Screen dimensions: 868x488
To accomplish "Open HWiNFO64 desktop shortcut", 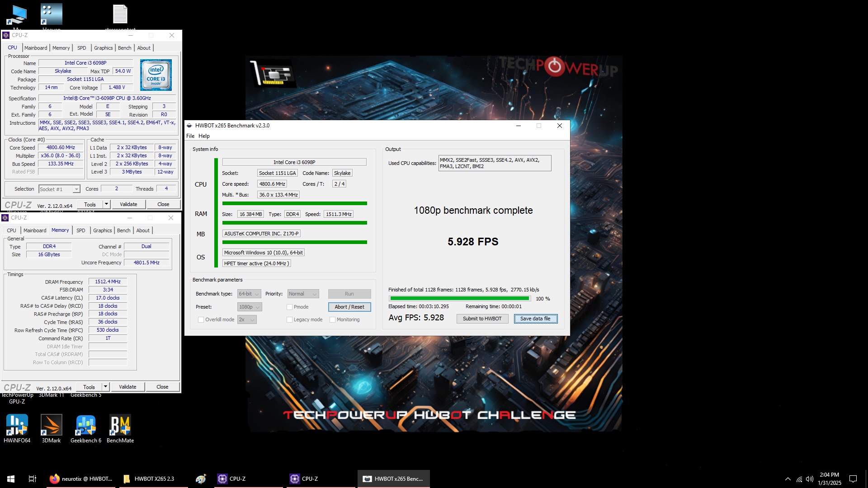I will [x=17, y=428].
